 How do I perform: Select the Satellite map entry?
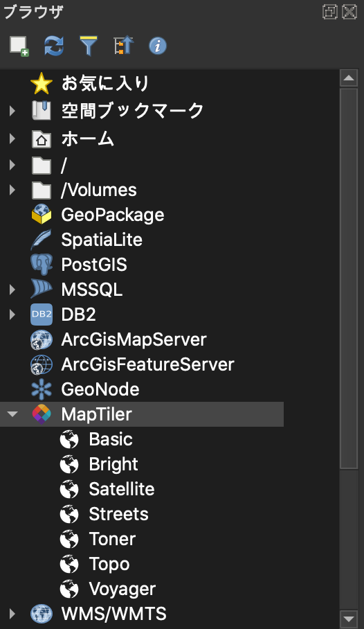coord(121,489)
